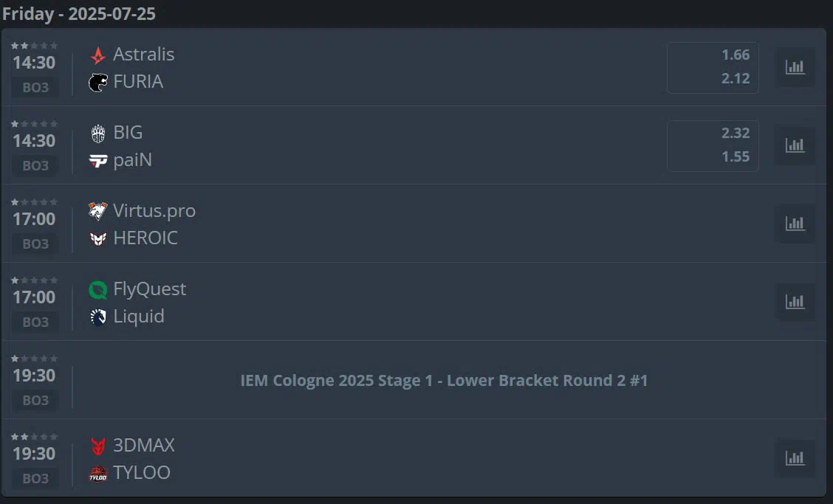Viewport: 833px width, 504px height.
Task: Open stats chart for Astralis vs FURIA
Action: pyautogui.click(x=795, y=67)
